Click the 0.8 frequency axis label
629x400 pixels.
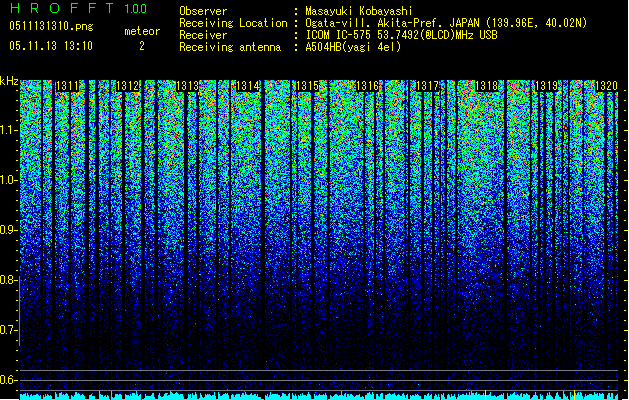[9, 280]
